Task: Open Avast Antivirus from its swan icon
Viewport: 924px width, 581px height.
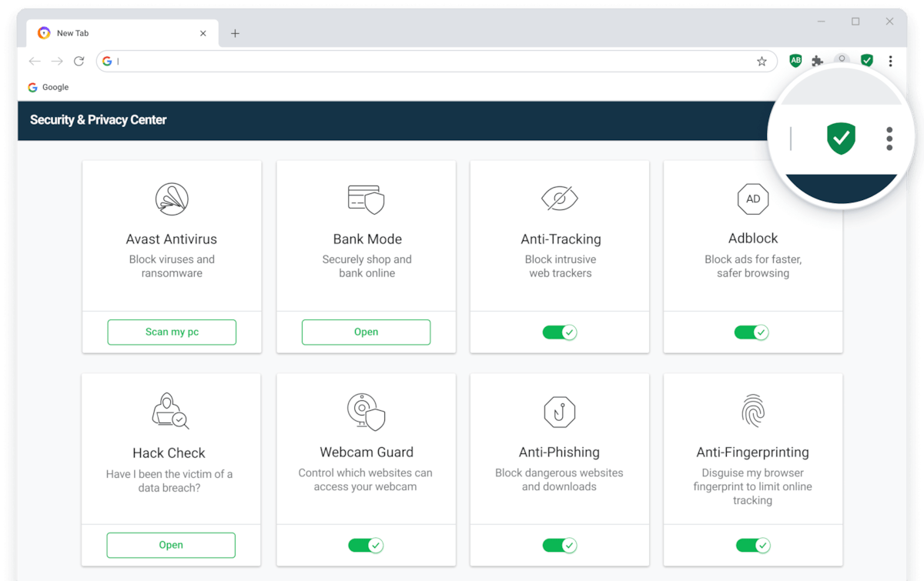Action: [x=171, y=199]
